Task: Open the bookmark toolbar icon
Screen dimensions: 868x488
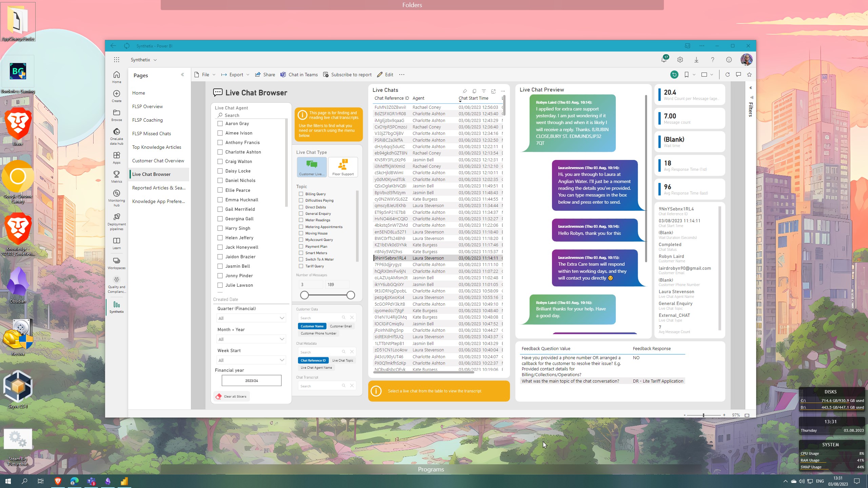Action: 686,75
